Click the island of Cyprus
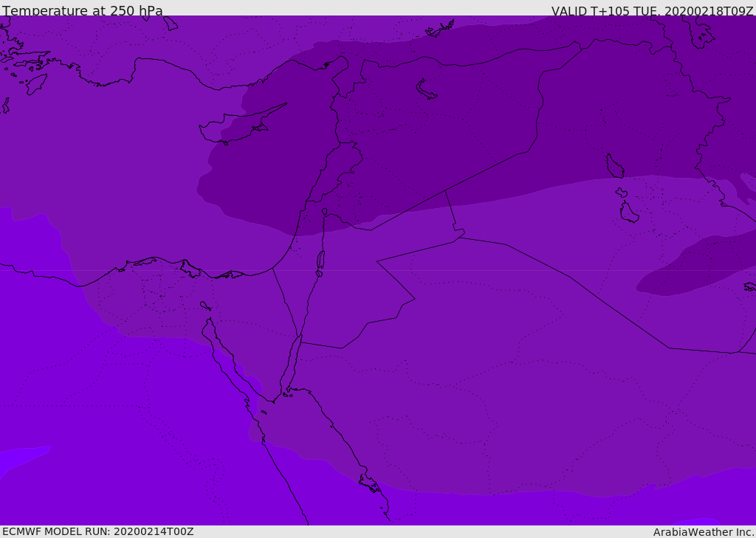 point(238,128)
